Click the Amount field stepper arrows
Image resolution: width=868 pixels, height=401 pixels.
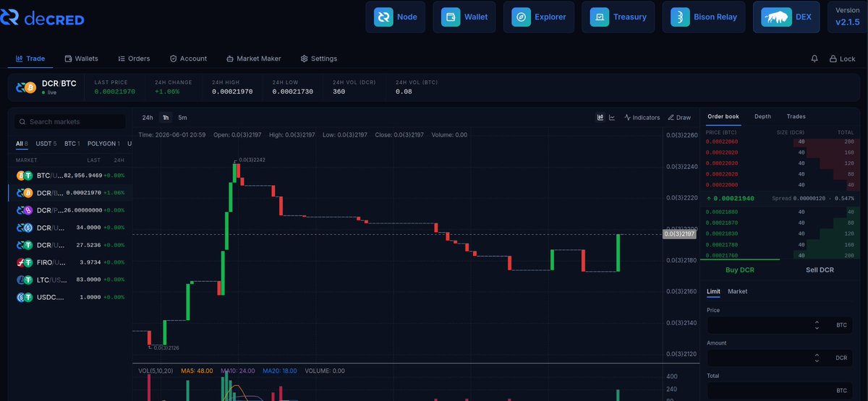pos(817,358)
